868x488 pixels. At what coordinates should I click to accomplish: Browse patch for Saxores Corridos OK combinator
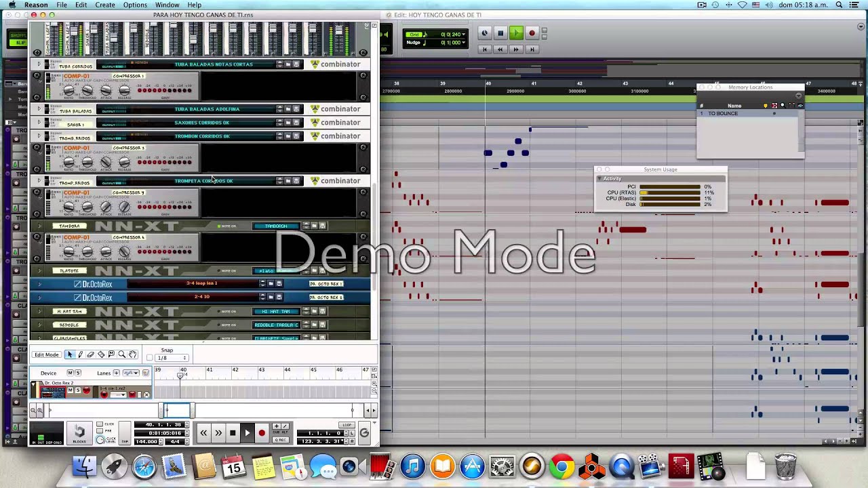pyautogui.click(x=288, y=123)
